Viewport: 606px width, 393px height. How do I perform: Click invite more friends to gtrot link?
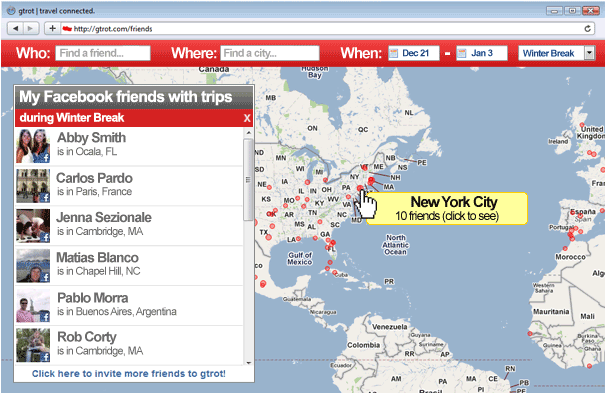(x=129, y=374)
